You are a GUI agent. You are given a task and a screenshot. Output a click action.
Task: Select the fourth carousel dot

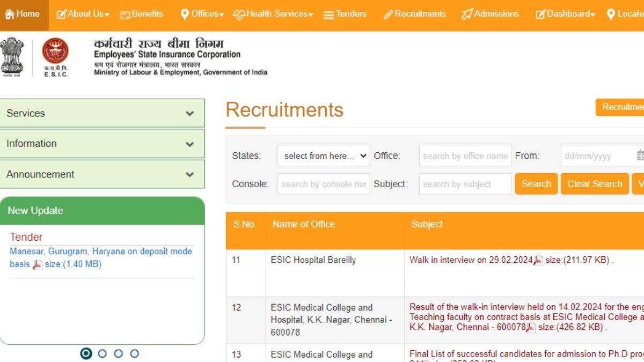tap(135, 353)
